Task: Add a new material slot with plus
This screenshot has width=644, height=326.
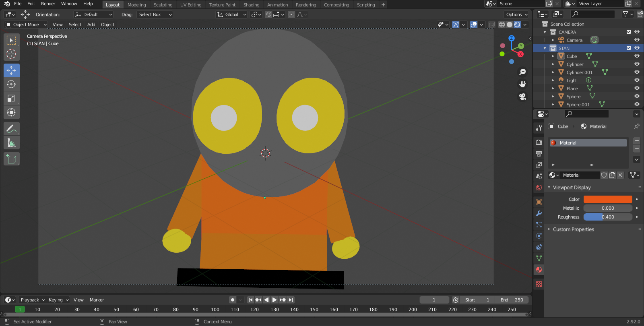Action: (637, 141)
